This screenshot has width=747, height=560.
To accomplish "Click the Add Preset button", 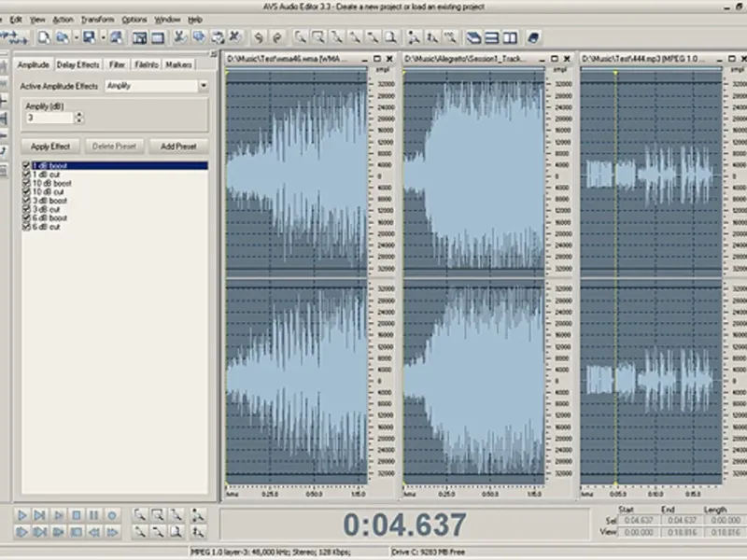I will pos(177,147).
